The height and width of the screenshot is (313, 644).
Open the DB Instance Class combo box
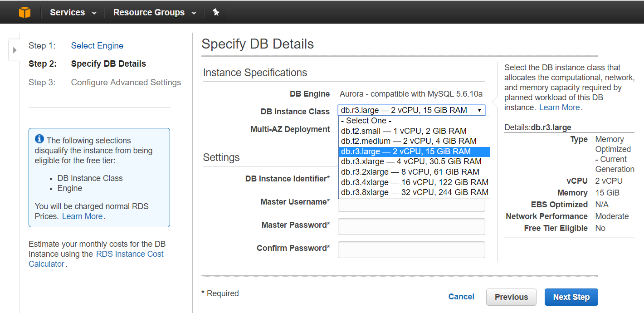coord(411,110)
